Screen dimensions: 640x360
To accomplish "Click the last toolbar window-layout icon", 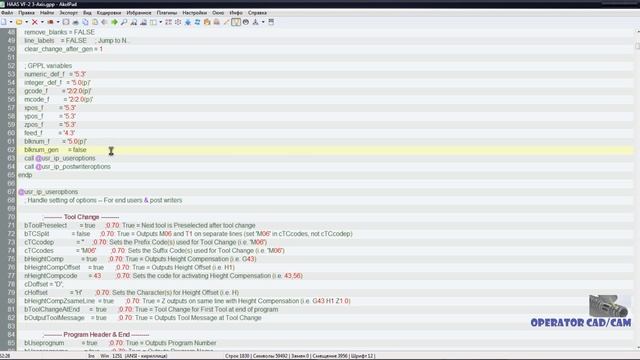I will (271, 22).
